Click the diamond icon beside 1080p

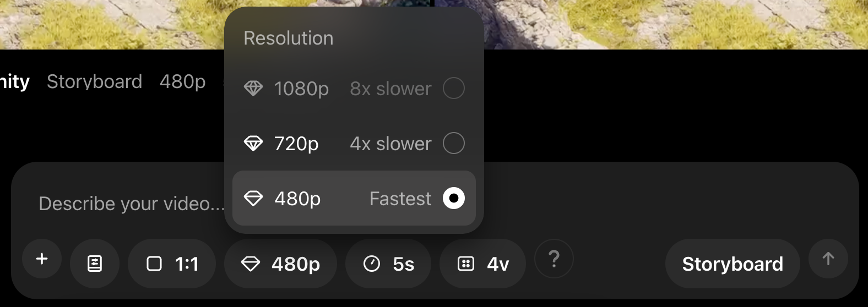(253, 88)
